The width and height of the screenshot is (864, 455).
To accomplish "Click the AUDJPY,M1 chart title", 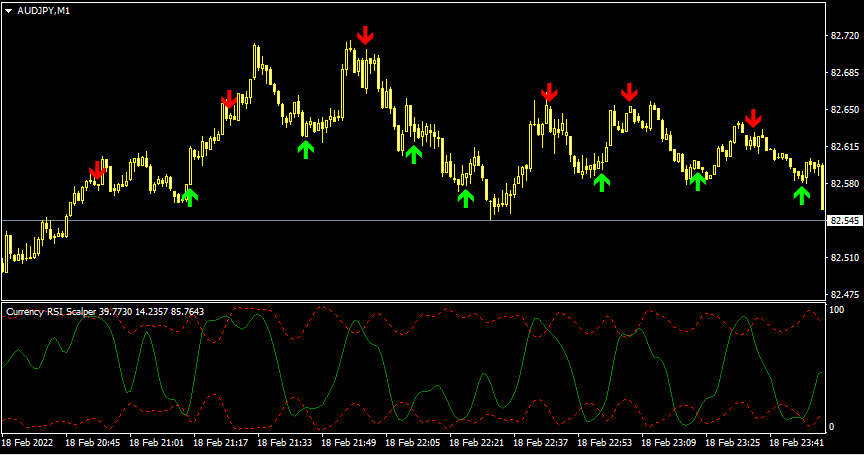I will coord(44,10).
